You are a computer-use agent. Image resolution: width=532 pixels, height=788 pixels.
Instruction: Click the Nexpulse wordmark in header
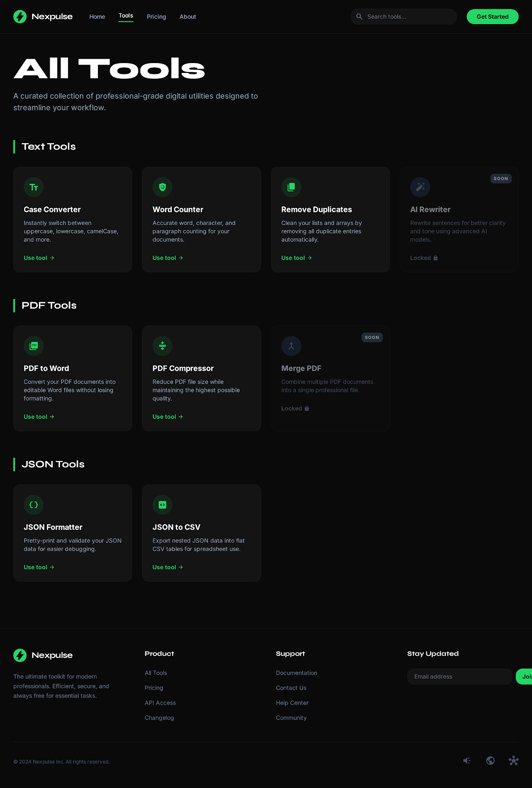(52, 17)
